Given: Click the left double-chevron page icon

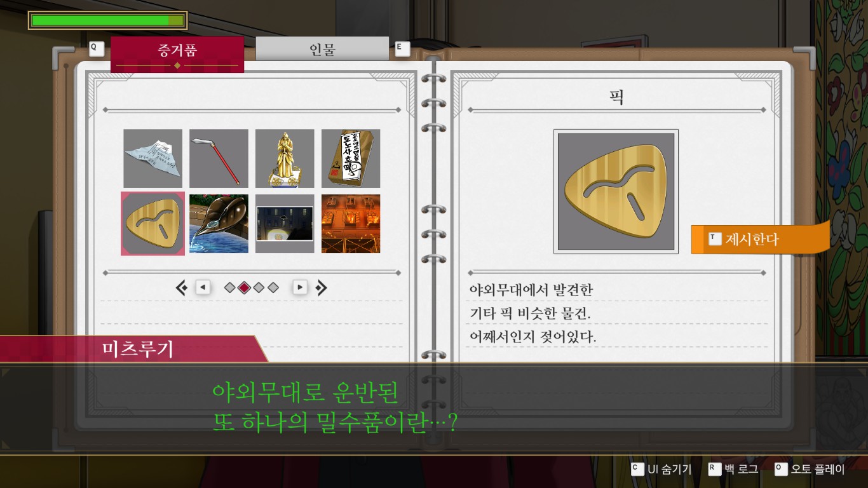Looking at the screenshot, I should (x=182, y=288).
